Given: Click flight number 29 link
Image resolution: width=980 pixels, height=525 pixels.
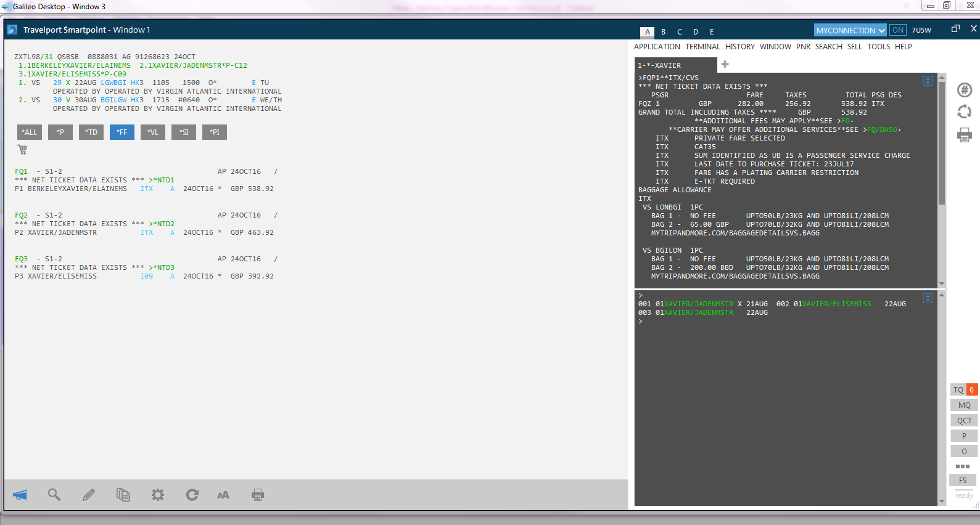Looking at the screenshot, I should click(x=57, y=83).
